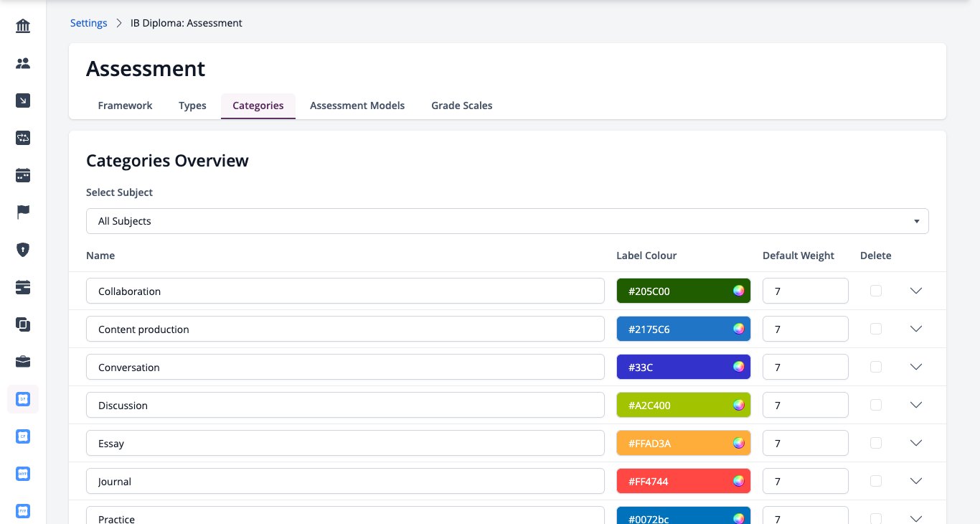Tick the Delete checkbox for Discussion

[x=876, y=405]
